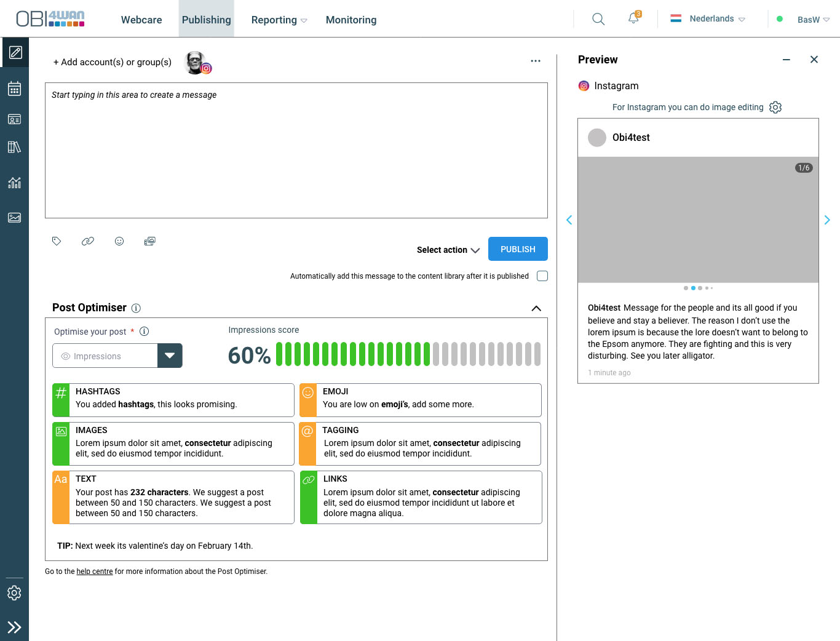Open the Nederlands language dropdown
840x641 pixels.
tap(708, 19)
